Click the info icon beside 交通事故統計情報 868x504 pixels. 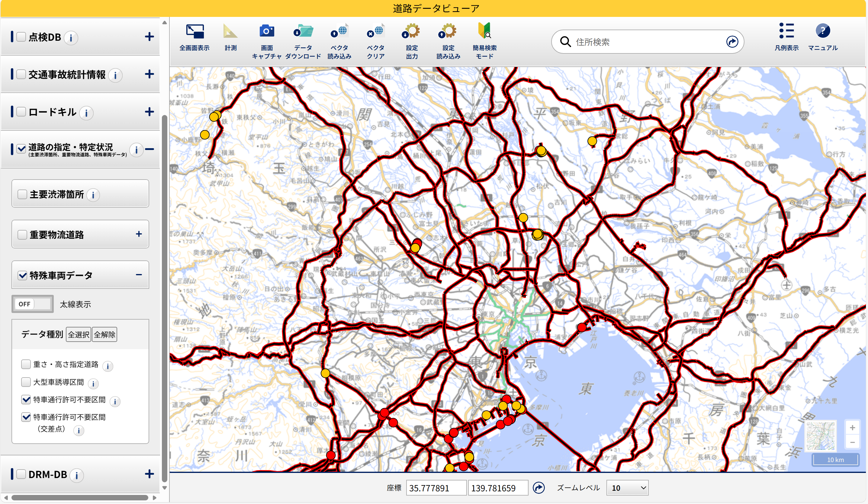(115, 75)
